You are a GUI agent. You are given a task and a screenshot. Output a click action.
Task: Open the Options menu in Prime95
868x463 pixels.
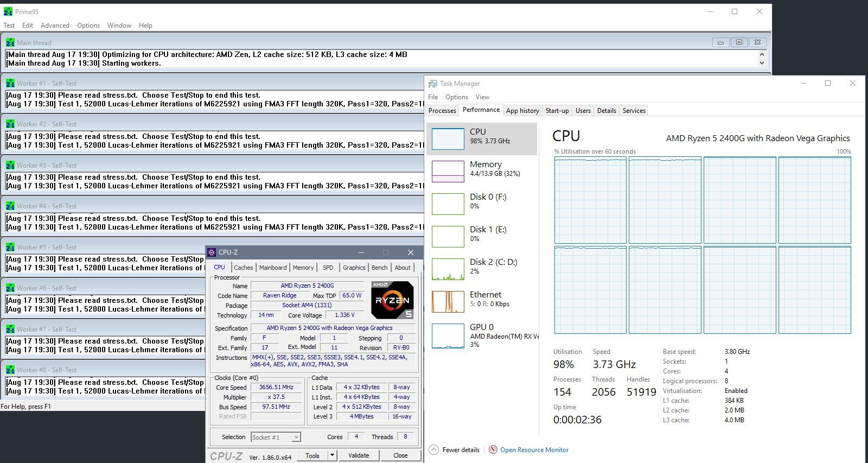(88, 26)
